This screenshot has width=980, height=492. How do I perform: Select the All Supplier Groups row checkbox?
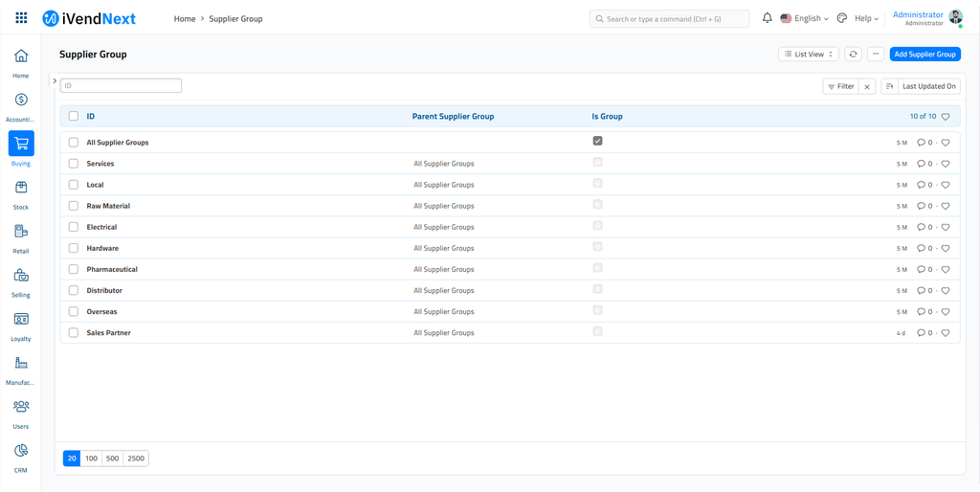point(74,143)
